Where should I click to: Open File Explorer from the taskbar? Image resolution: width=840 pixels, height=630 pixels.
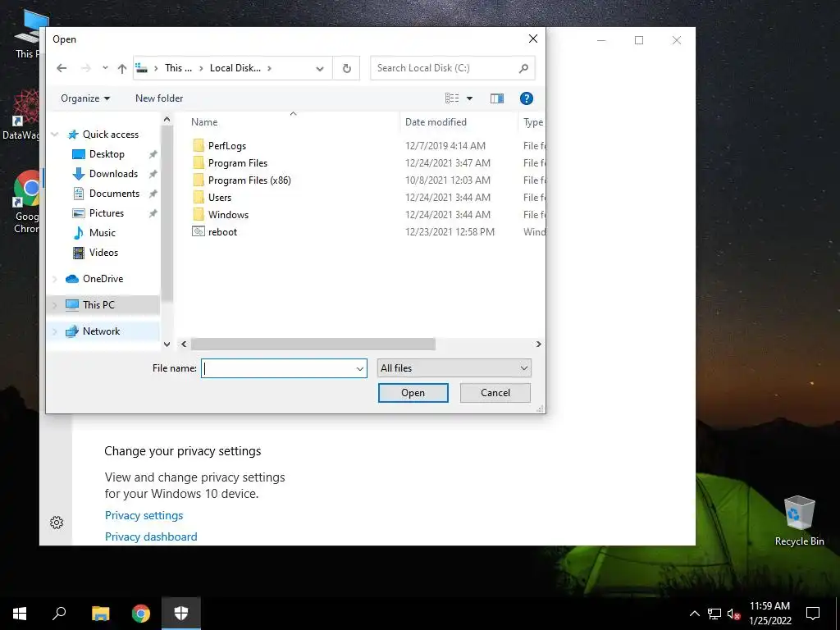pos(100,614)
